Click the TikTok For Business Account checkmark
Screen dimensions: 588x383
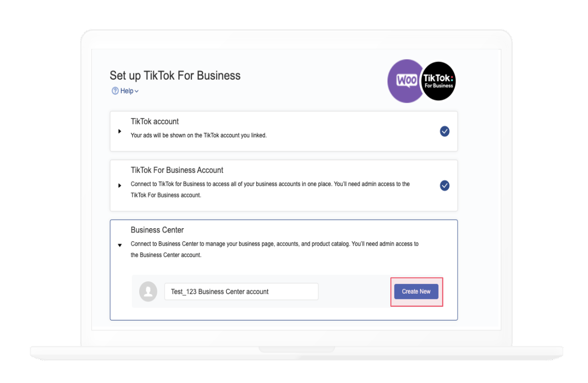click(x=444, y=186)
